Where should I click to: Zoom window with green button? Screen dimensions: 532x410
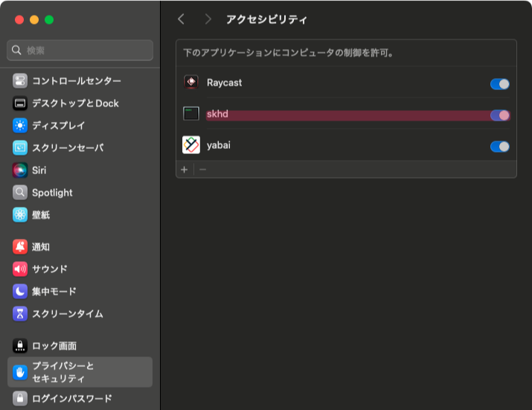(x=49, y=19)
